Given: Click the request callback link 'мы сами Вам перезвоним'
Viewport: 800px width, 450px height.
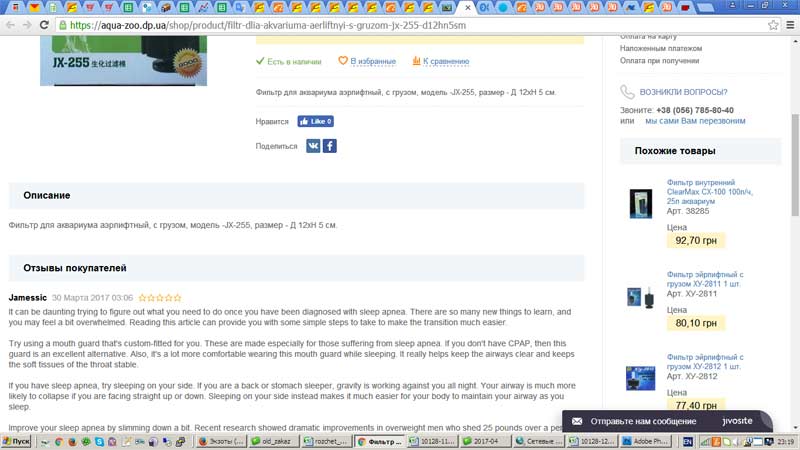Looking at the screenshot, I should pyautogui.click(x=695, y=121).
